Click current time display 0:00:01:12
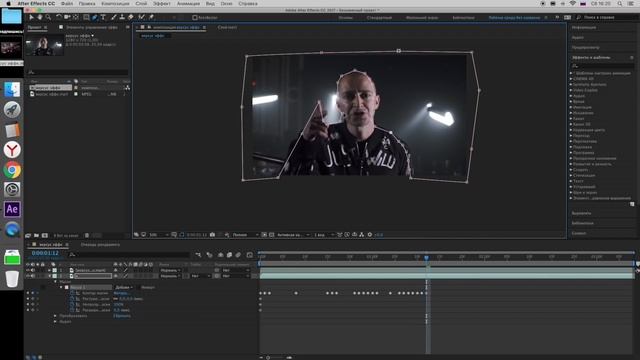Screen dimensions: 640x360 click(45, 253)
